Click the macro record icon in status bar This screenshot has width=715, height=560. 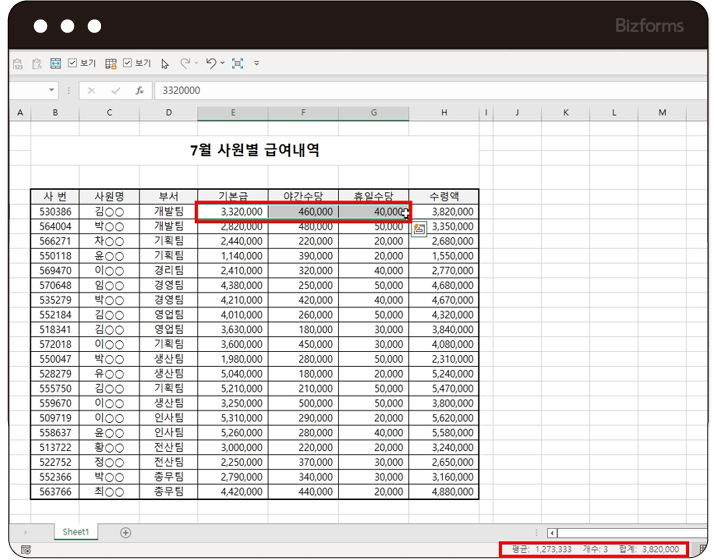tap(25, 549)
